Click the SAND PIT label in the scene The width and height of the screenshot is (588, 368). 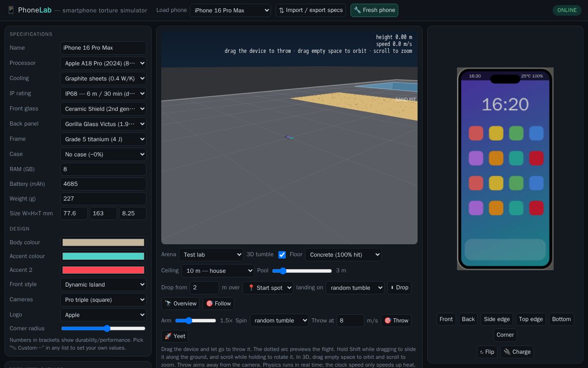coord(405,99)
